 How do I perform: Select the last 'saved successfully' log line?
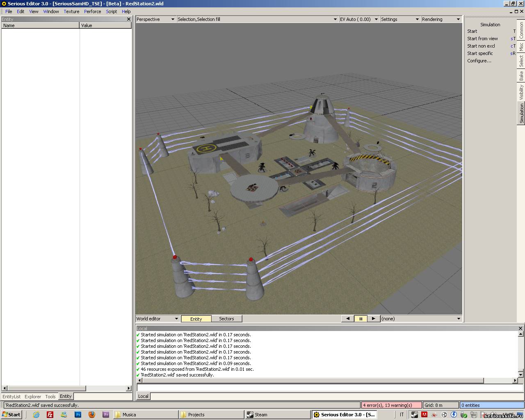tap(177, 375)
